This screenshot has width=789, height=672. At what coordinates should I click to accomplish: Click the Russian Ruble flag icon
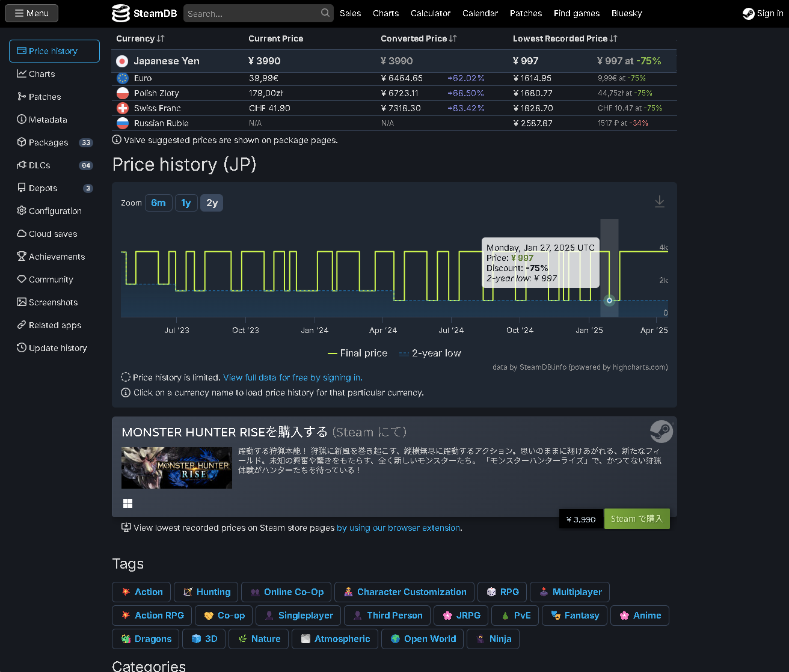tap(123, 123)
